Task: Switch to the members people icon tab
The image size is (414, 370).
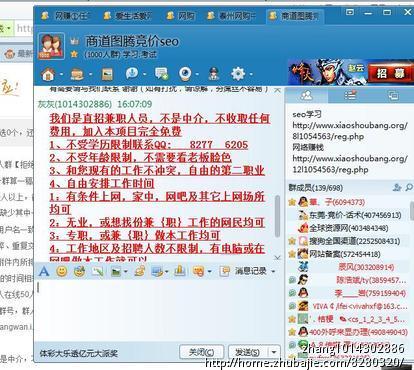Action: click(x=306, y=96)
